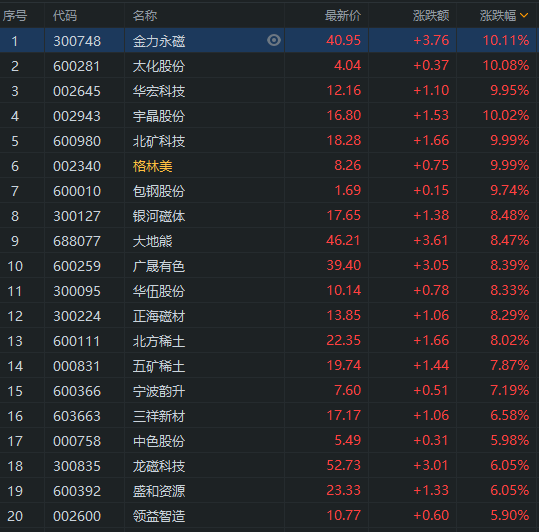The image size is (539, 532).
Task: Click the 代码 column header
Action: pos(65,15)
